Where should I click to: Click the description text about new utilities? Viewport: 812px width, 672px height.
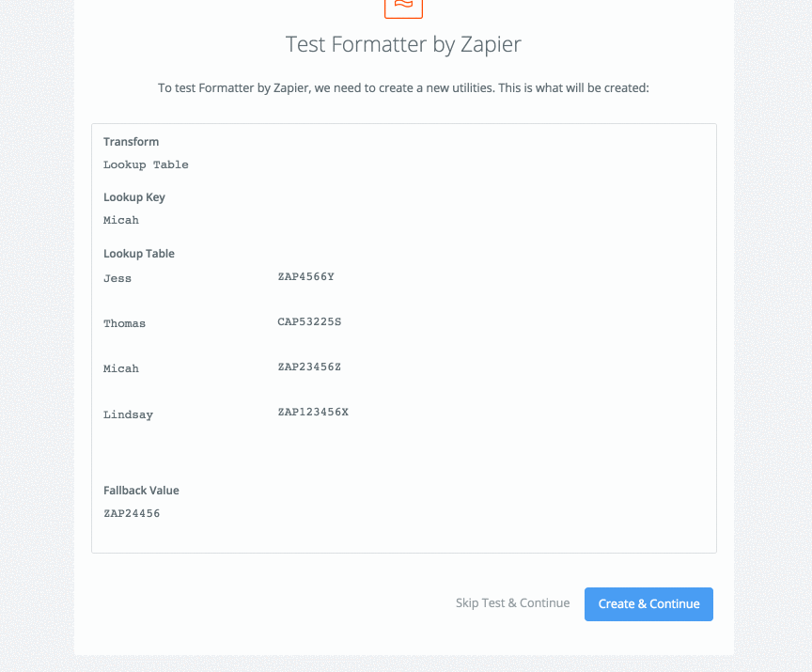403,88
